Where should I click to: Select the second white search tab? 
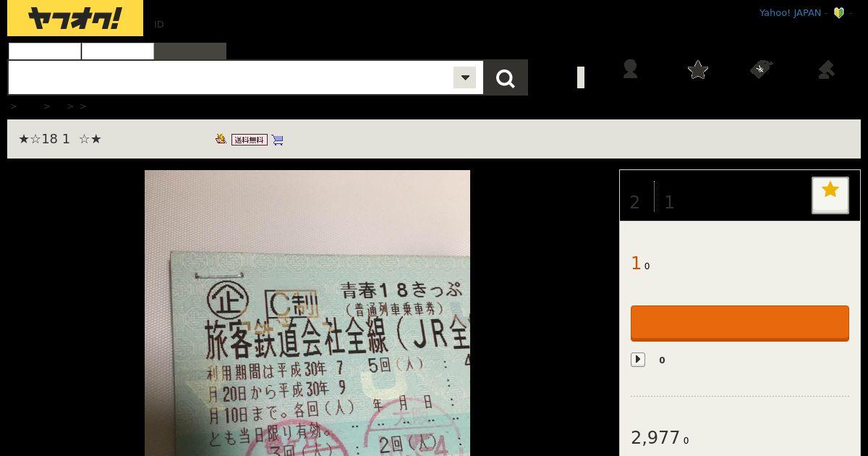(118, 51)
